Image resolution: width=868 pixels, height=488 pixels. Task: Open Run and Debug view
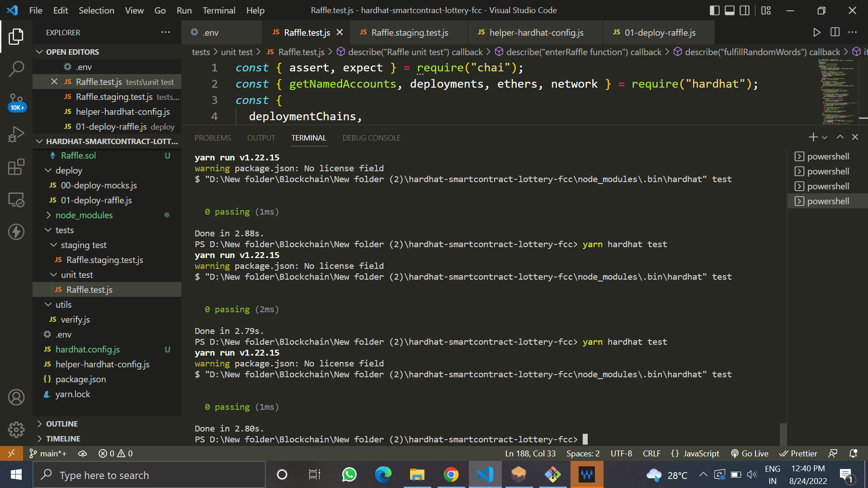pyautogui.click(x=16, y=134)
